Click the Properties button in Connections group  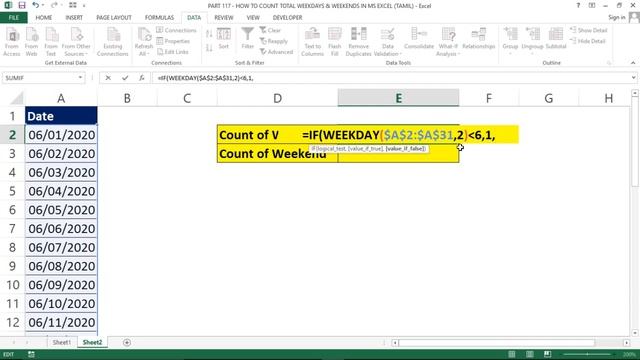point(173,41)
